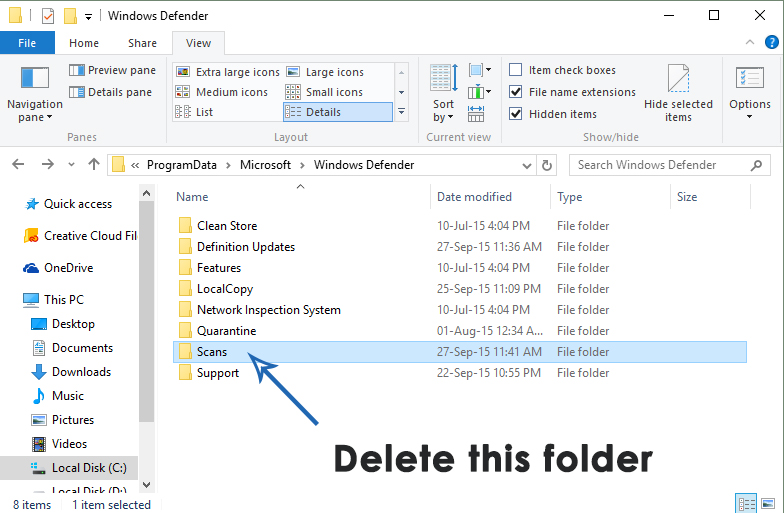
Task: Toggle the Preview pane
Action: point(112,70)
